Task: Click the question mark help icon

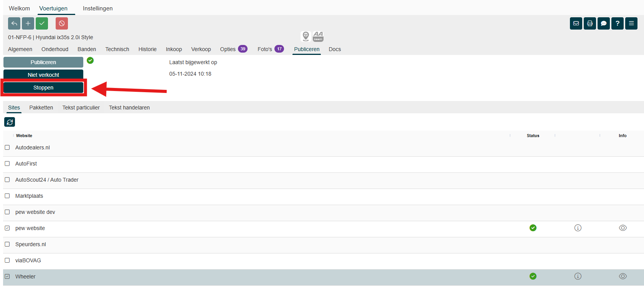Action: [x=618, y=23]
